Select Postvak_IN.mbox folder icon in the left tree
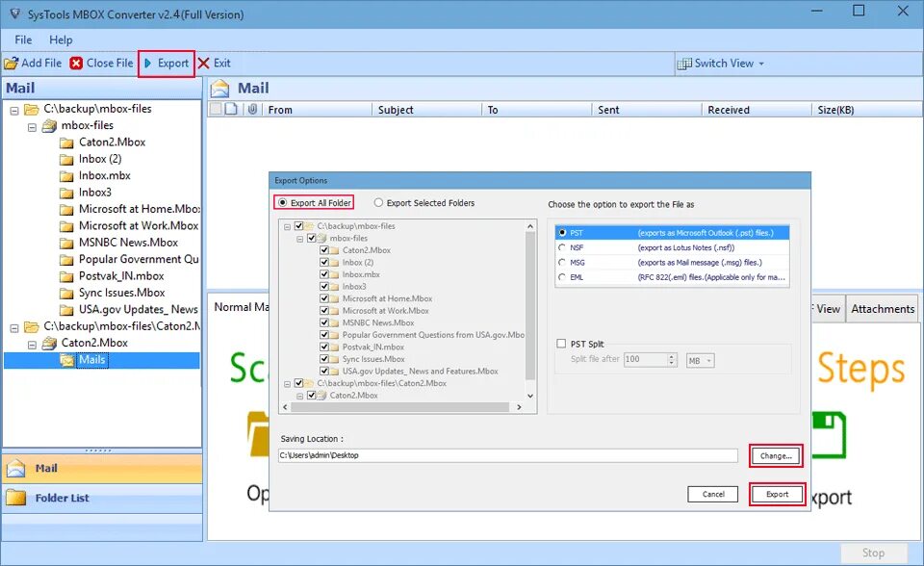Image resolution: width=924 pixels, height=566 pixels. point(66,276)
